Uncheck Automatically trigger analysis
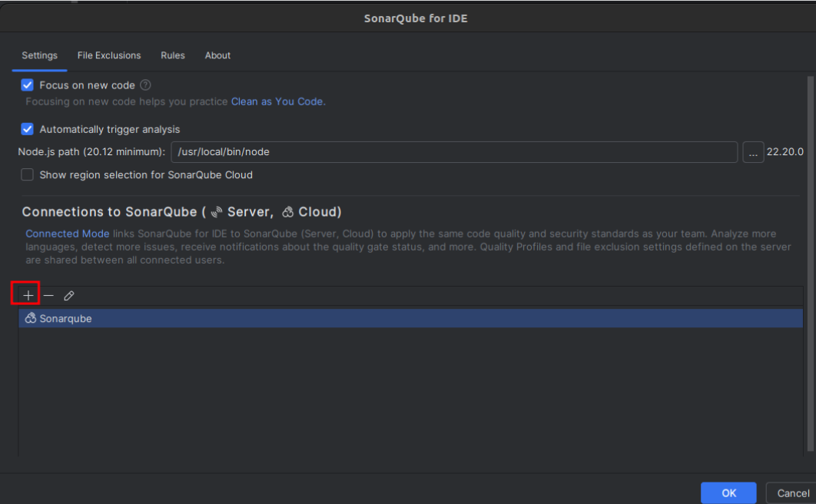 pos(27,129)
